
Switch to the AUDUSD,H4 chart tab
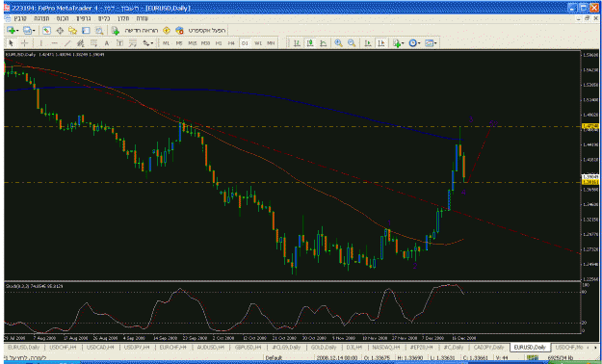coord(210,347)
